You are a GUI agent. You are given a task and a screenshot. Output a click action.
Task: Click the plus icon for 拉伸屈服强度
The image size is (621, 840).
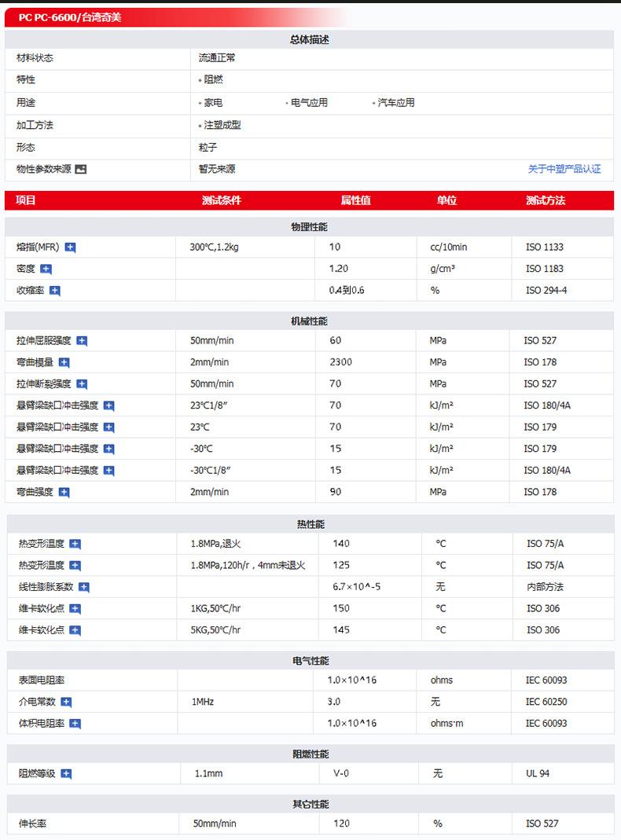[x=82, y=341]
